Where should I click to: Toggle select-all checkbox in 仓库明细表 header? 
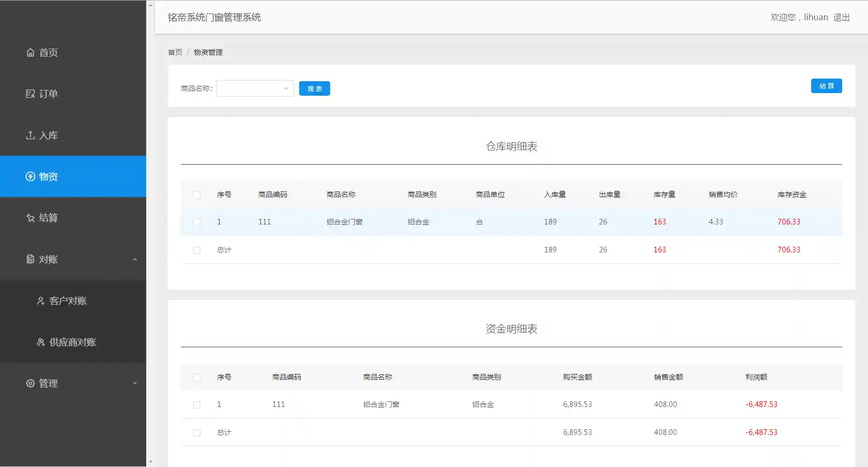pyautogui.click(x=197, y=195)
